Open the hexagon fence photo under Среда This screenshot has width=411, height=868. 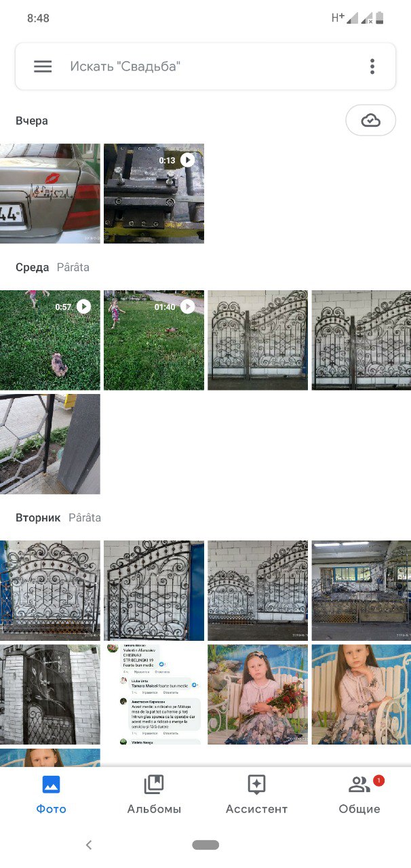click(x=50, y=444)
